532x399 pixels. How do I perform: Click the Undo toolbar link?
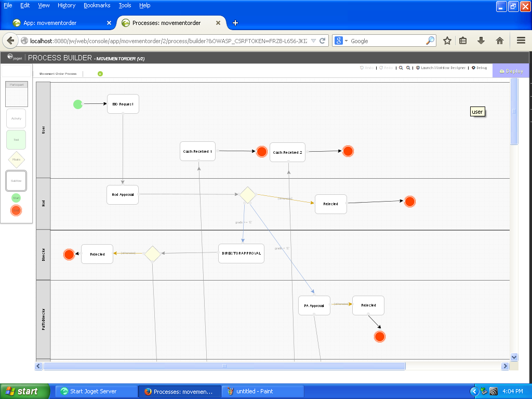(x=367, y=68)
